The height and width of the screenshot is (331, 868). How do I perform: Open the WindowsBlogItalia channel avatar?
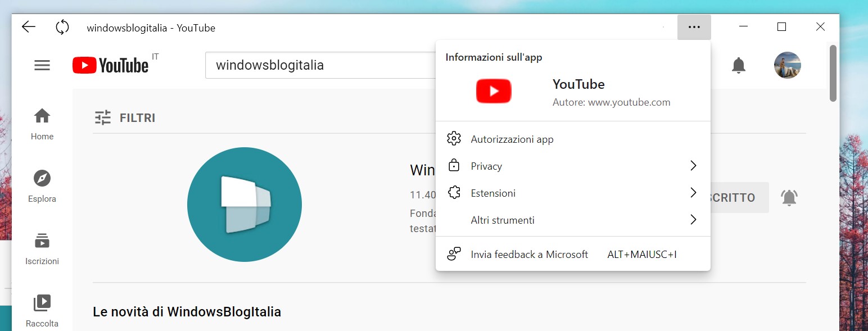(245, 205)
